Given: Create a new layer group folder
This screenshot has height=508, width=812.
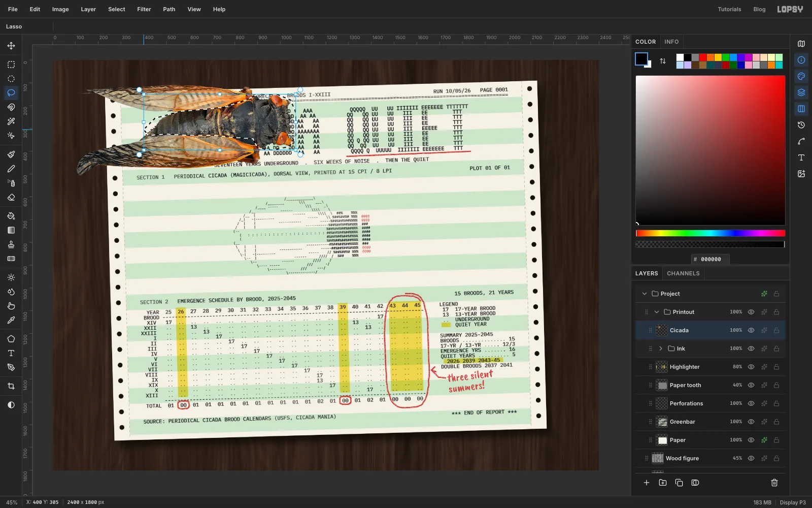Looking at the screenshot, I should coord(663,483).
